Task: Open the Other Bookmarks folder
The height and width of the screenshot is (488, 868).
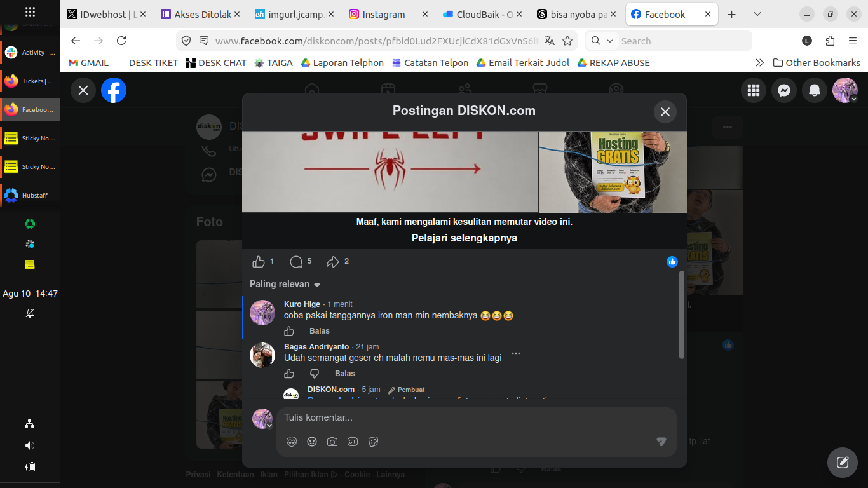Action: [x=817, y=63]
